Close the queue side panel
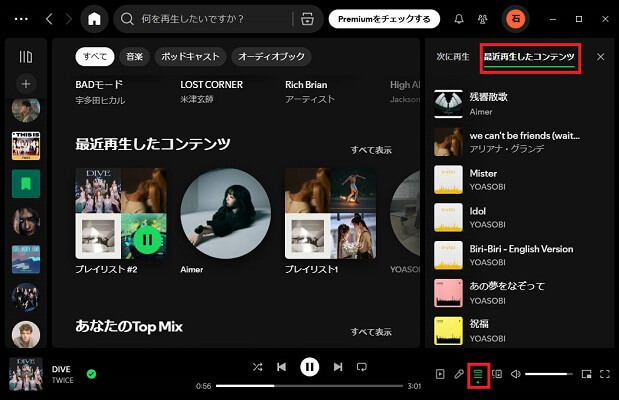619x400 pixels. point(600,57)
